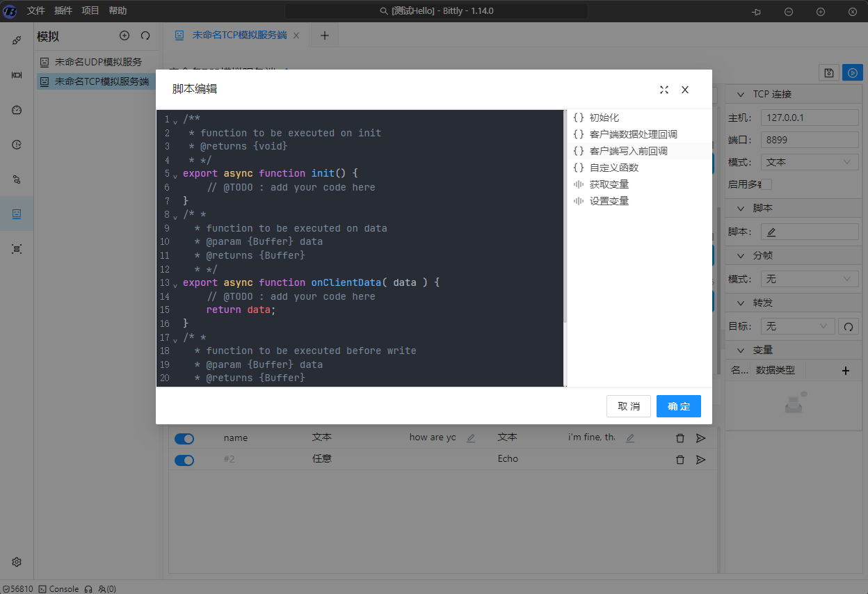This screenshot has height=594, width=868.
Task: Disable the #2 rule switch
Action: (184, 460)
